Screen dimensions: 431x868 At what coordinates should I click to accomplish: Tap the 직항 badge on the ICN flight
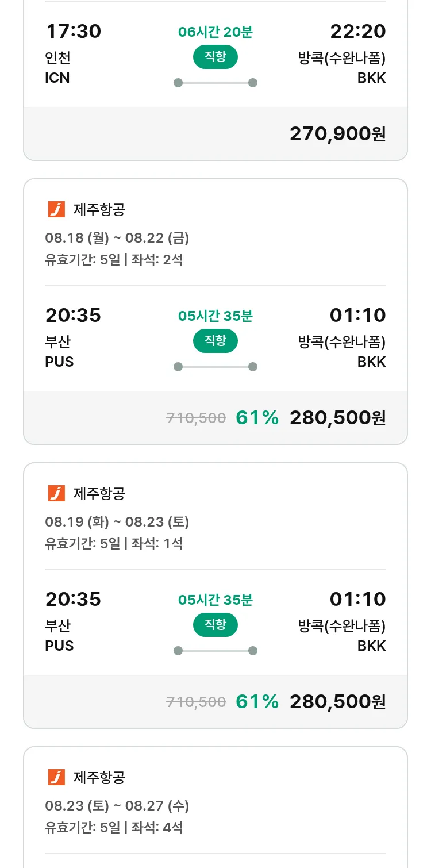(x=215, y=57)
